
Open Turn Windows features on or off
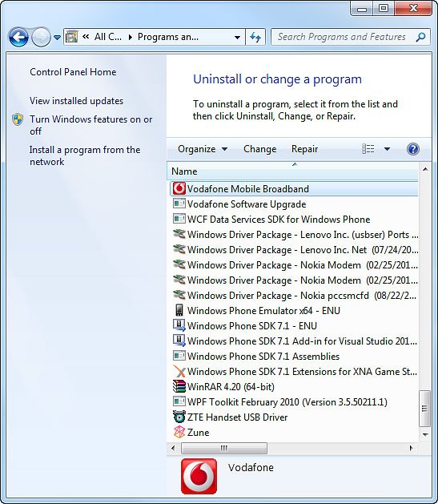click(x=90, y=125)
